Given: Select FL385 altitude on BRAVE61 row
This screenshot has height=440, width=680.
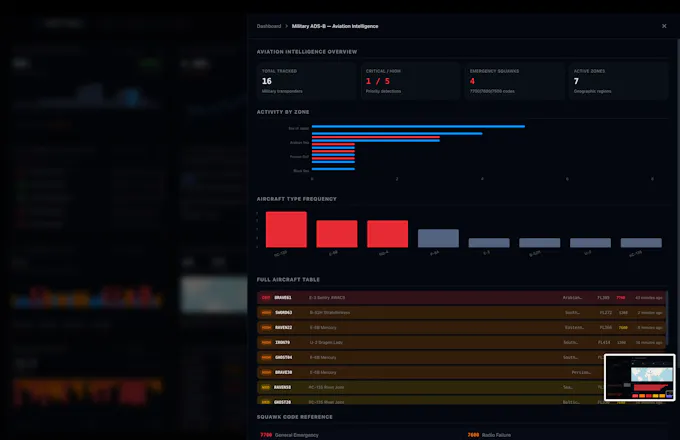Looking at the screenshot, I should [603, 298].
